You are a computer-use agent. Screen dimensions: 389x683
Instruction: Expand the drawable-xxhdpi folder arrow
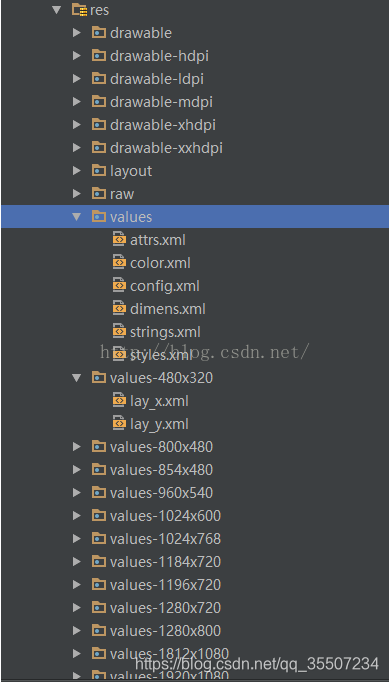[77, 148]
